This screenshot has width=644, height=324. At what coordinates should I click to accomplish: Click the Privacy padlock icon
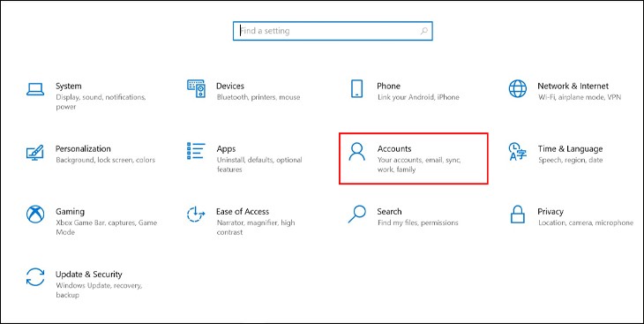tap(518, 215)
